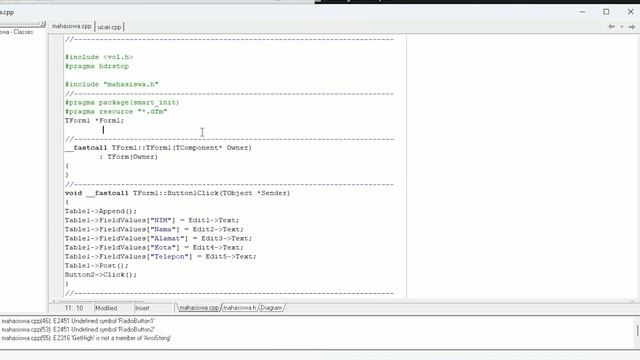Click the FieldValues["NIM"] assignment line

click(x=152, y=220)
